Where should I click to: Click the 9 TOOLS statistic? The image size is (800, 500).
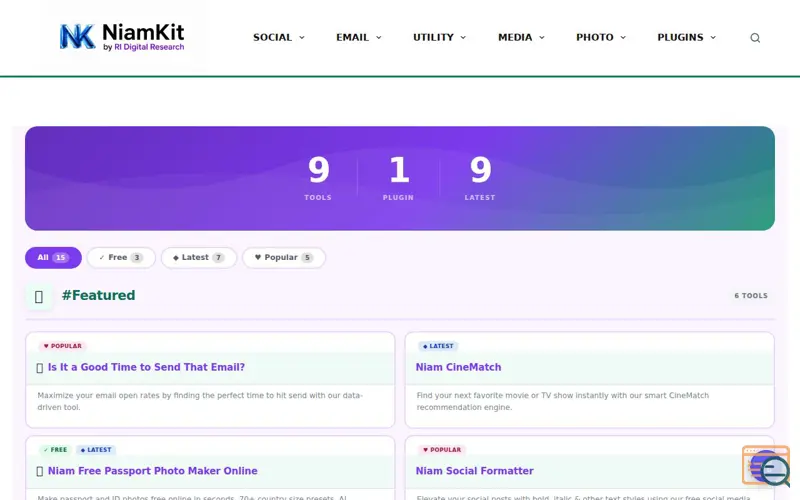[x=318, y=178]
